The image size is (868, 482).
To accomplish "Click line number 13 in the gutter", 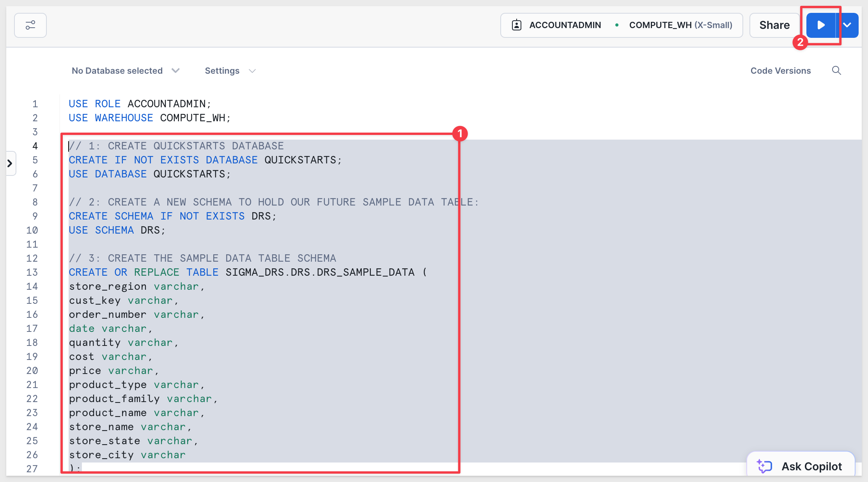I will click(x=32, y=272).
